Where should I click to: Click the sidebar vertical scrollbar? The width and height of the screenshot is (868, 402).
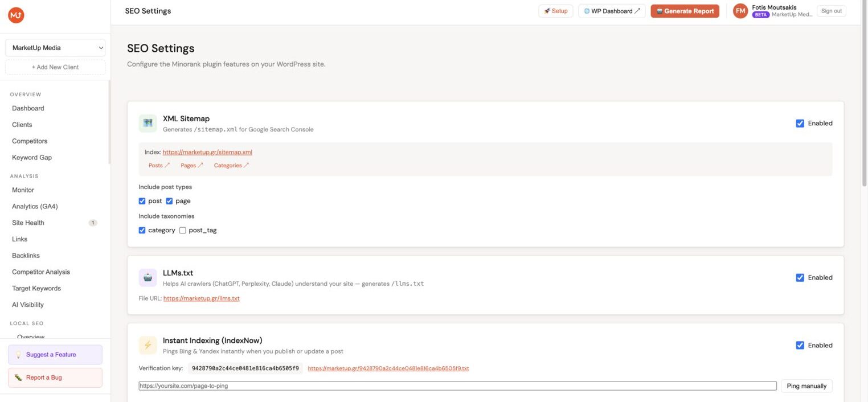pyautogui.click(x=109, y=122)
